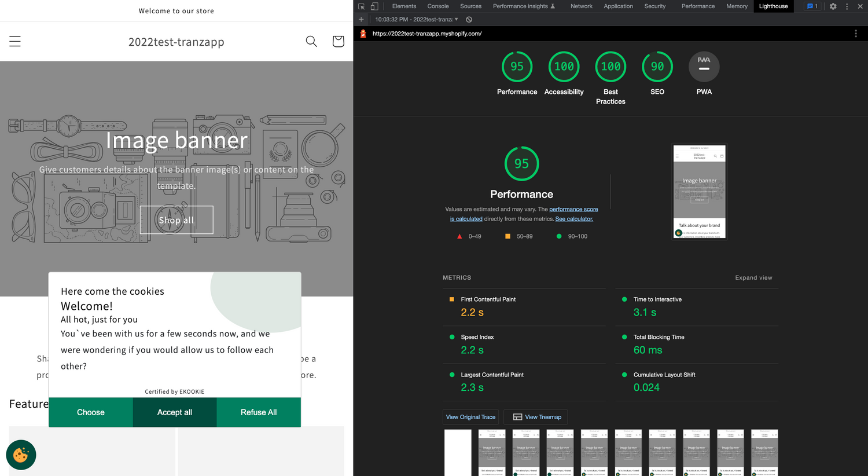
Task: Click Expand view in Metrics section
Action: (x=753, y=278)
